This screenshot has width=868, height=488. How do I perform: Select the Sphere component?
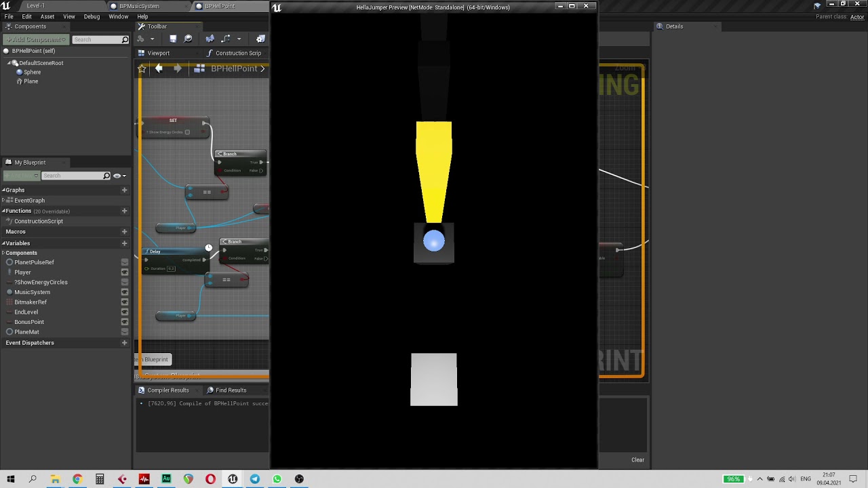pyautogui.click(x=28, y=72)
